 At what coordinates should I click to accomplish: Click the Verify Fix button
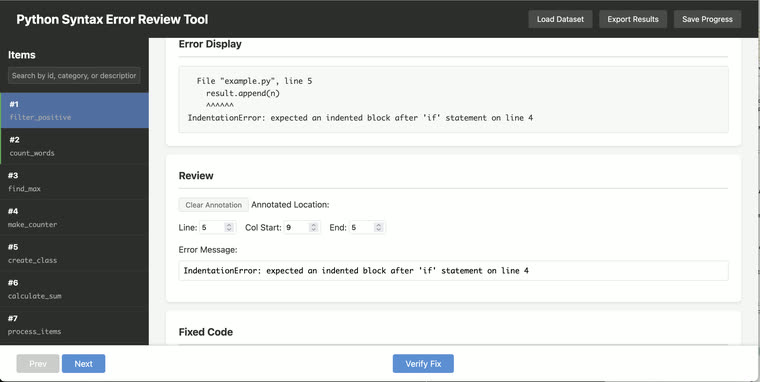(423, 364)
